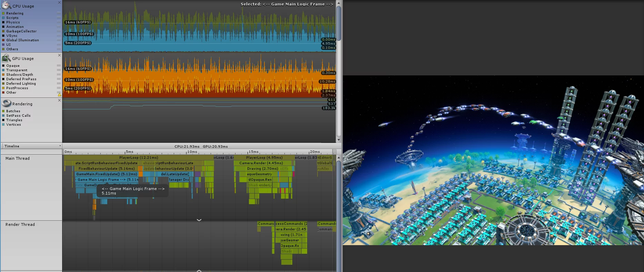The width and height of the screenshot is (644, 272).
Task: Toggle Physics category in CPU chart
Action: click(3, 22)
